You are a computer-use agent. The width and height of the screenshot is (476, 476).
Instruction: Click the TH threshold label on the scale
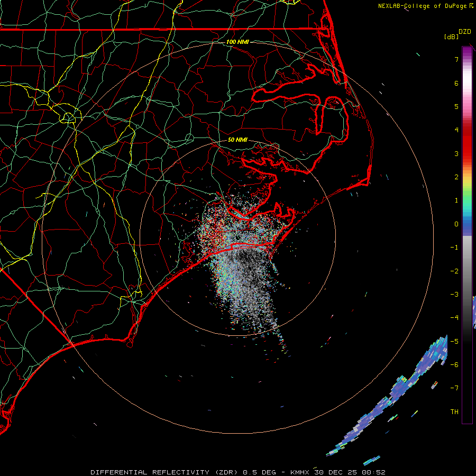(454, 412)
